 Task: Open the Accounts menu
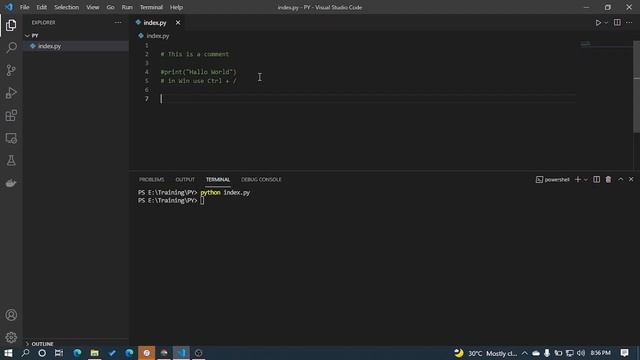pos(11,315)
